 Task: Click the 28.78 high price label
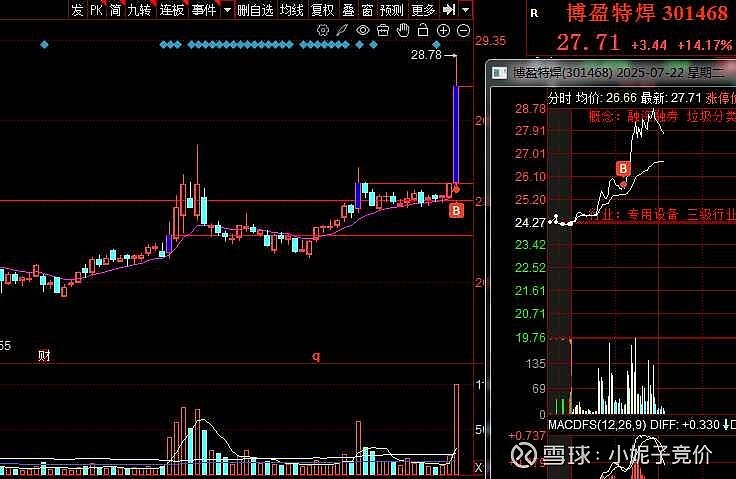pyautogui.click(x=426, y=55)
